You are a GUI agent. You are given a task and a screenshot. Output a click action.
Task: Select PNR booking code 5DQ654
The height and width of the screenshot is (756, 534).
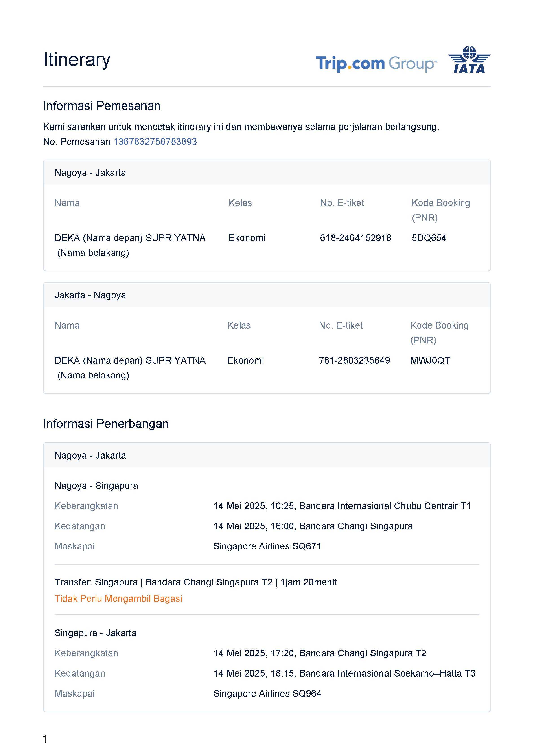pos(429,238)
